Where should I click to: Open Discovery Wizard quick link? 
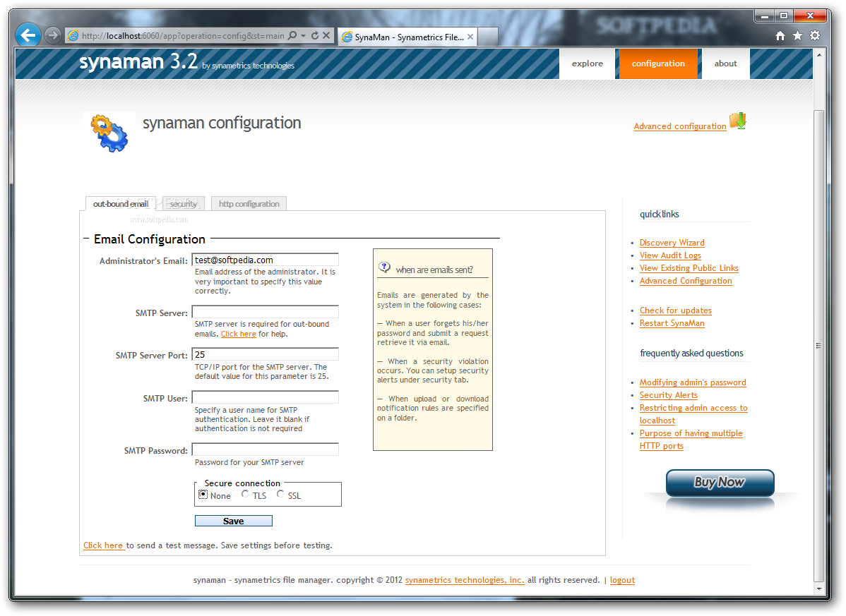point(672,243)
